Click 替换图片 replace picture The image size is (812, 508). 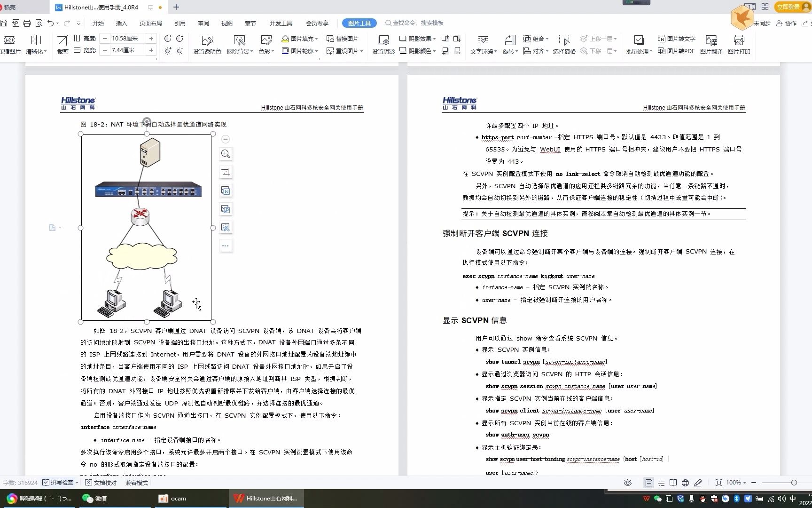(343, 39)
